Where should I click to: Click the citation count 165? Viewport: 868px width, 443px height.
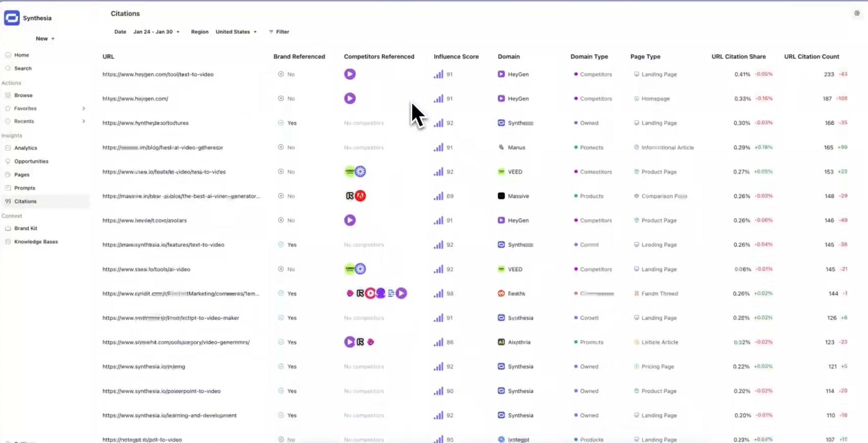[828, 147]
